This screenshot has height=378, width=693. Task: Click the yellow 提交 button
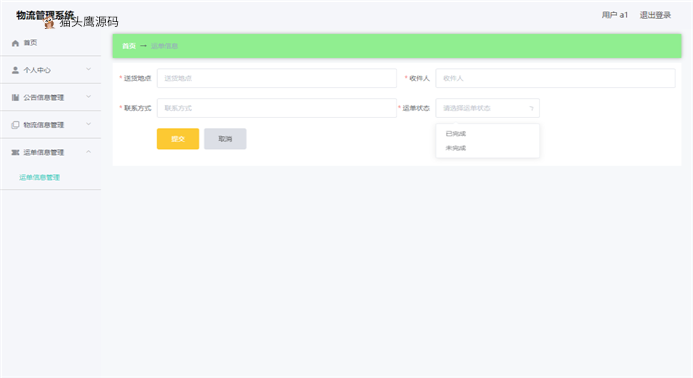178,139
